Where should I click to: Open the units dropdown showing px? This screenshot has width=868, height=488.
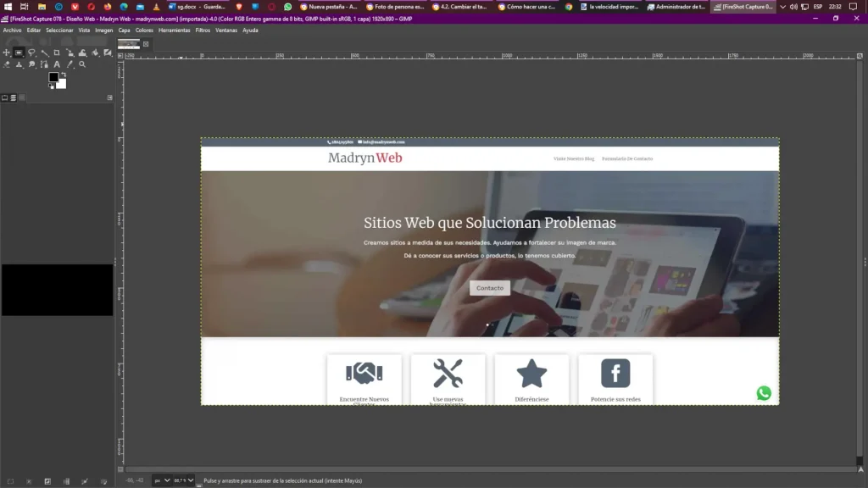coord(161,480)
